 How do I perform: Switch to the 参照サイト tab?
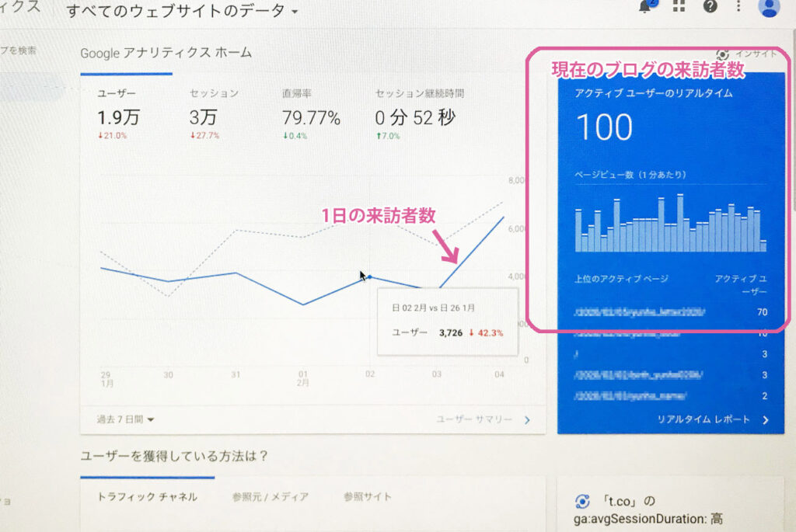click(367, 496)
